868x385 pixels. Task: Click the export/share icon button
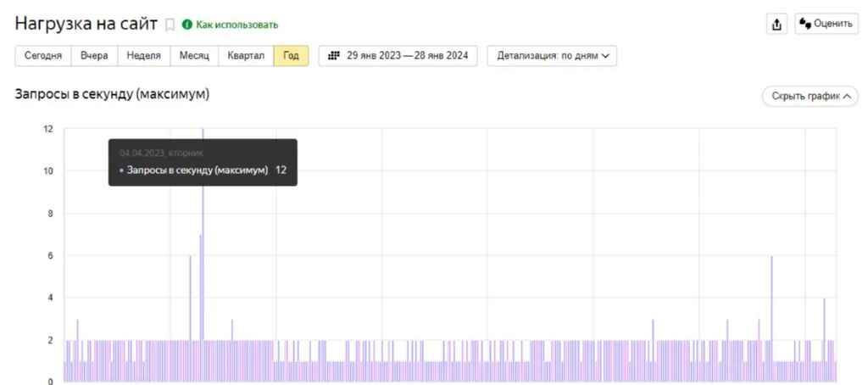pos(777,25)
